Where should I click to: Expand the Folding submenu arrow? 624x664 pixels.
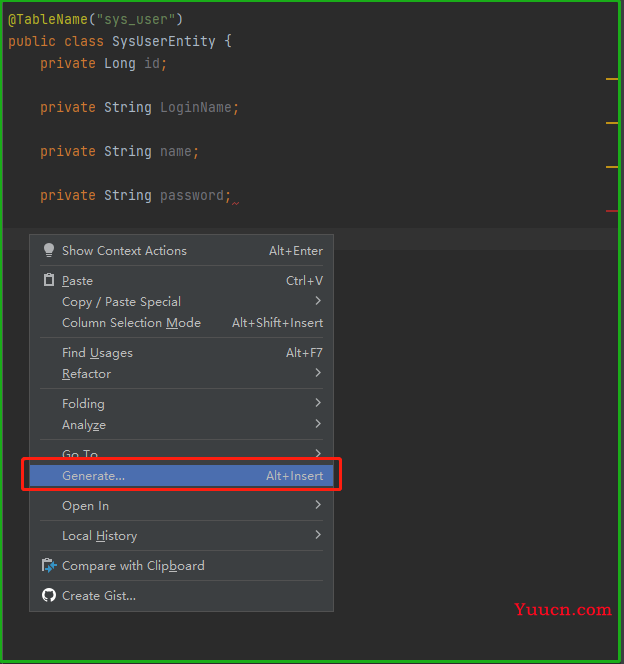pos(318,403)
